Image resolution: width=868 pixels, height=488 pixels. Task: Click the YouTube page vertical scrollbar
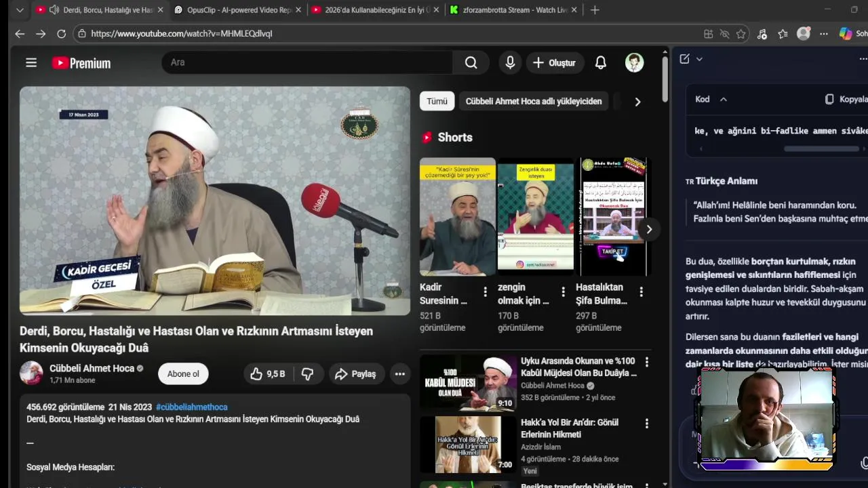[665, 78]
